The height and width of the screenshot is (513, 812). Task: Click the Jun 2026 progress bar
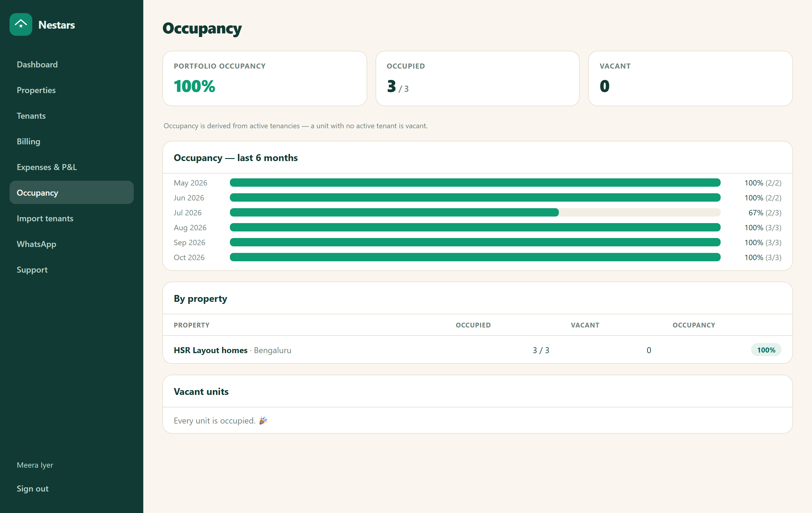[x=475, y=198]
